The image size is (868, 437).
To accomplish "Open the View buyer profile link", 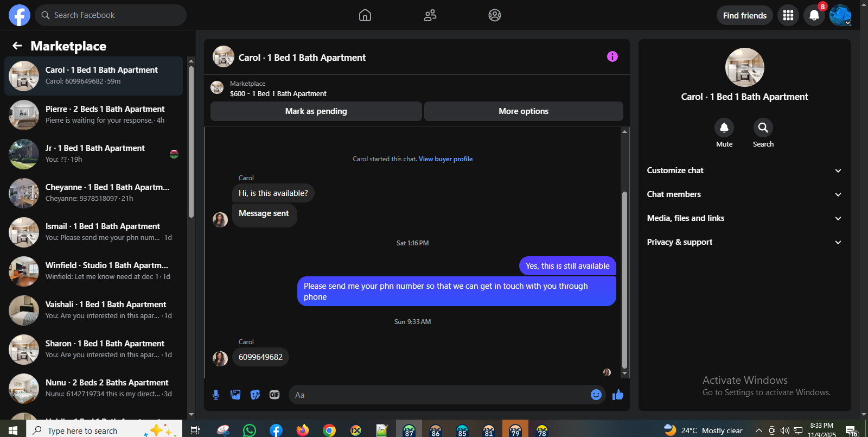I will tap(445, 159).
